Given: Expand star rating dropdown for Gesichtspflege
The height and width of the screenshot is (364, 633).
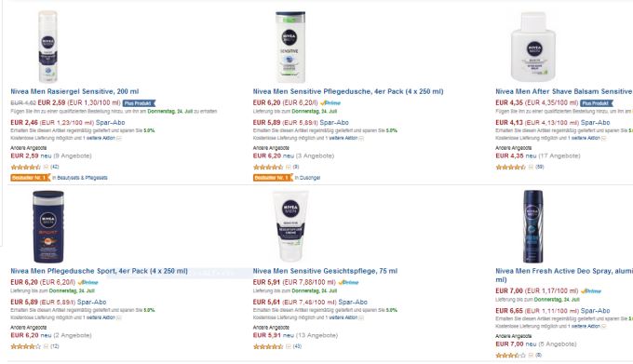Looking at the screenshot, I should click(289, 346).
